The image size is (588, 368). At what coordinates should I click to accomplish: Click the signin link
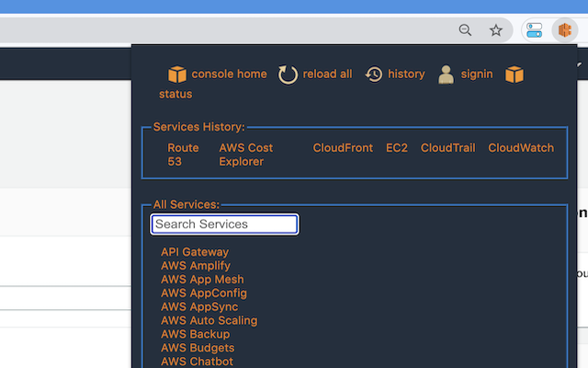point(477,75)
